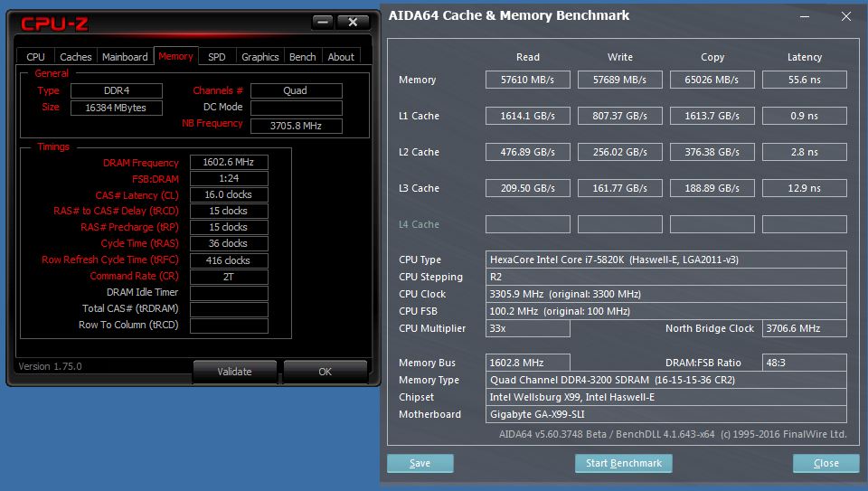The height and width of the screenshot is (491, 868).
Task: Open the Mainboard tab
Action: (125, 57)
